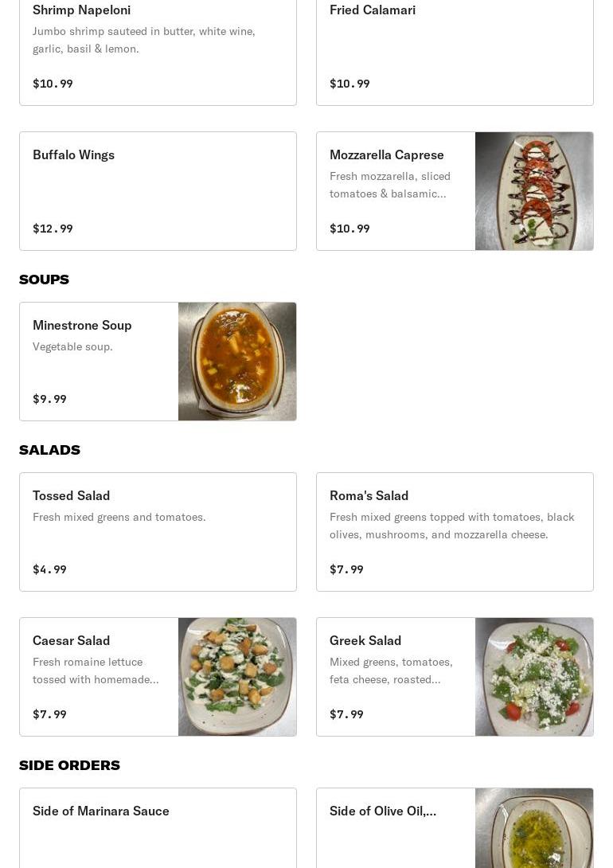
Task: Select Side of Marinara Sauce item
Action: click(x=101, y=811)
